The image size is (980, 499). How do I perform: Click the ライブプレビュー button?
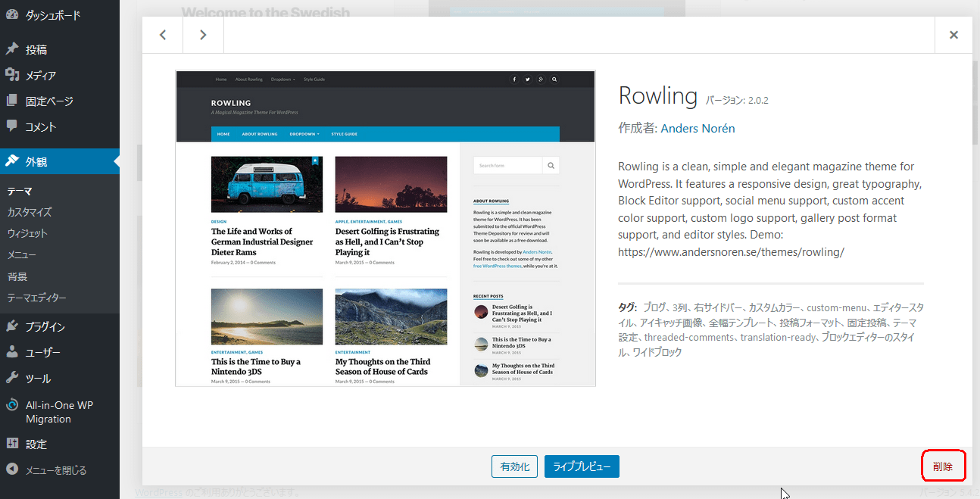[x=582, y=466]
